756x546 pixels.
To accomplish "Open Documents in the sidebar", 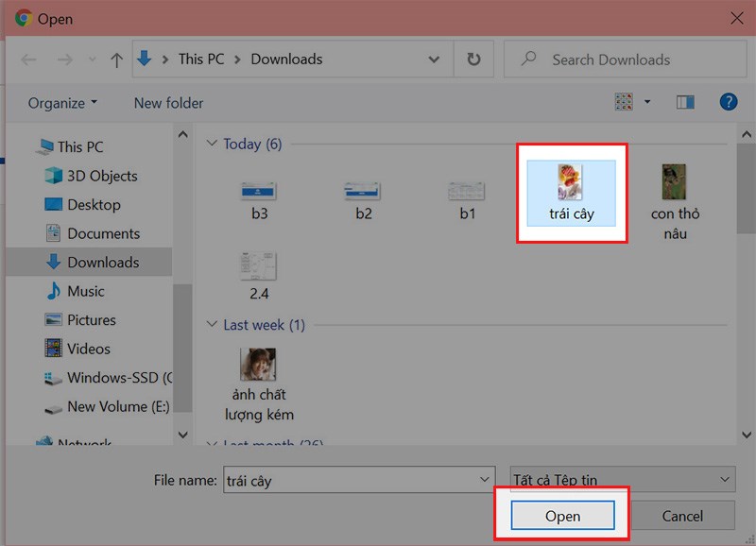I will click(x=93, y=233).
